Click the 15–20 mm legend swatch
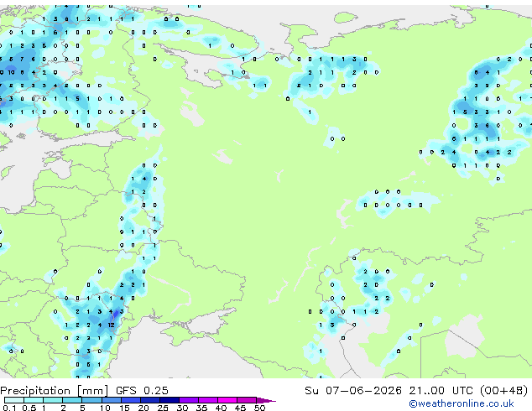 tap(131, 400)
